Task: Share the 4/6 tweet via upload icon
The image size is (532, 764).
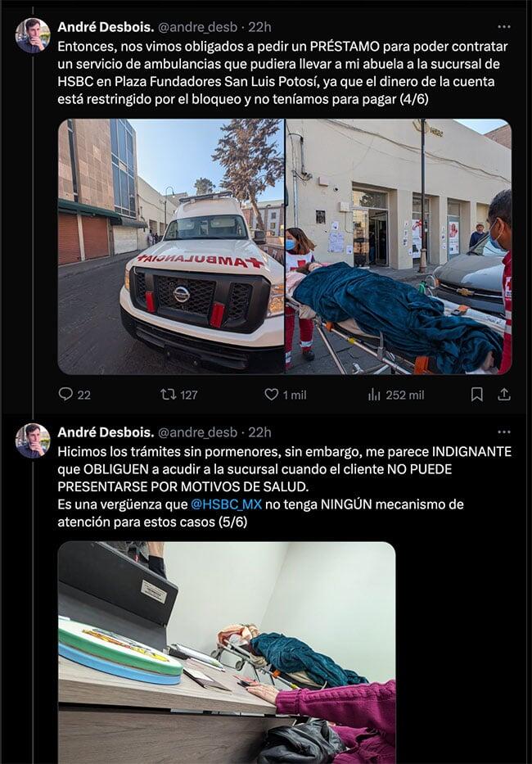Action: pyautogui.click(x=504, y=394)
